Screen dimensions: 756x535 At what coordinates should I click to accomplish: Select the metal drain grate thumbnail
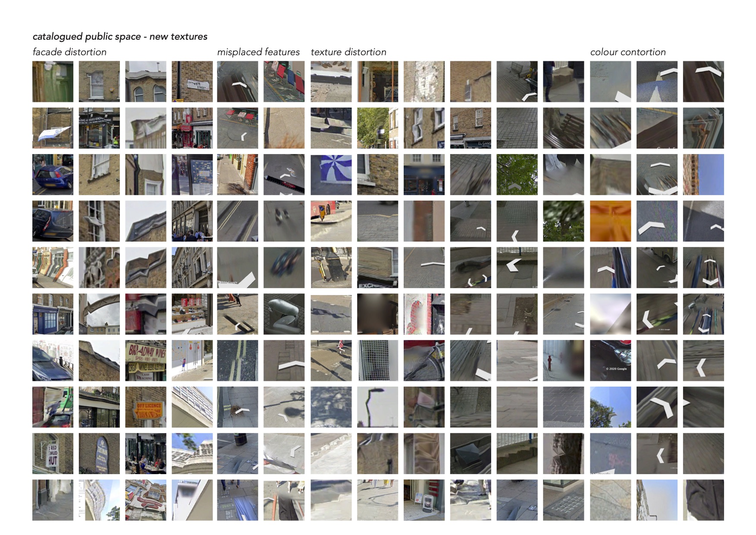563,500
